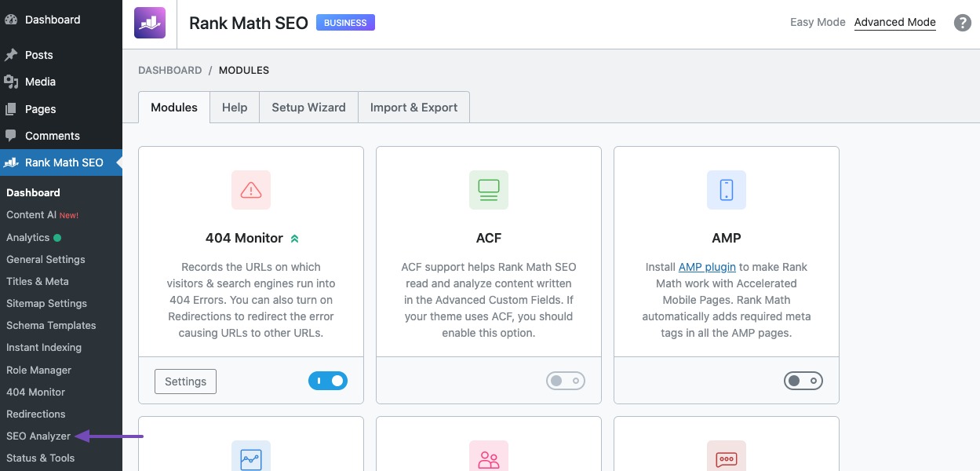Click the Comments bubble icon in sidebar
The width and height of the screenshot is (980, 471).
tap(11, 136)
